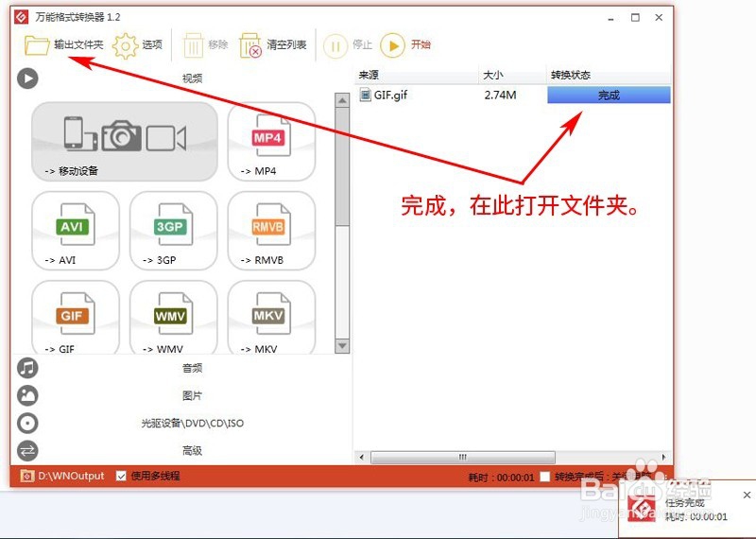Click the 2.74M size cell

point(501,96)
